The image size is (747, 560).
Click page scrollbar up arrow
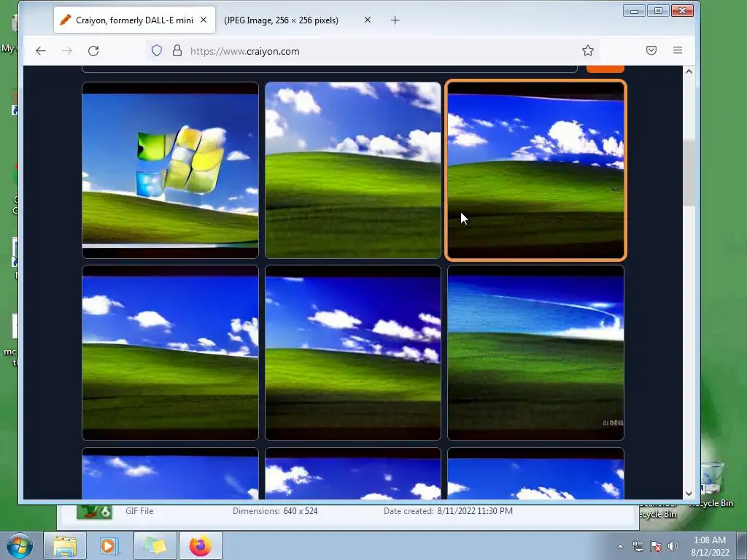click(x=689, y=71)
